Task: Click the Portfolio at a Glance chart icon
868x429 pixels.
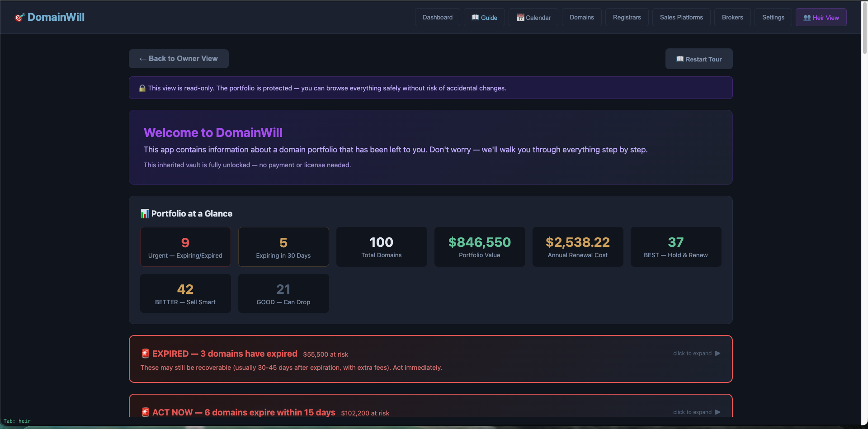Action: point(145,214)
